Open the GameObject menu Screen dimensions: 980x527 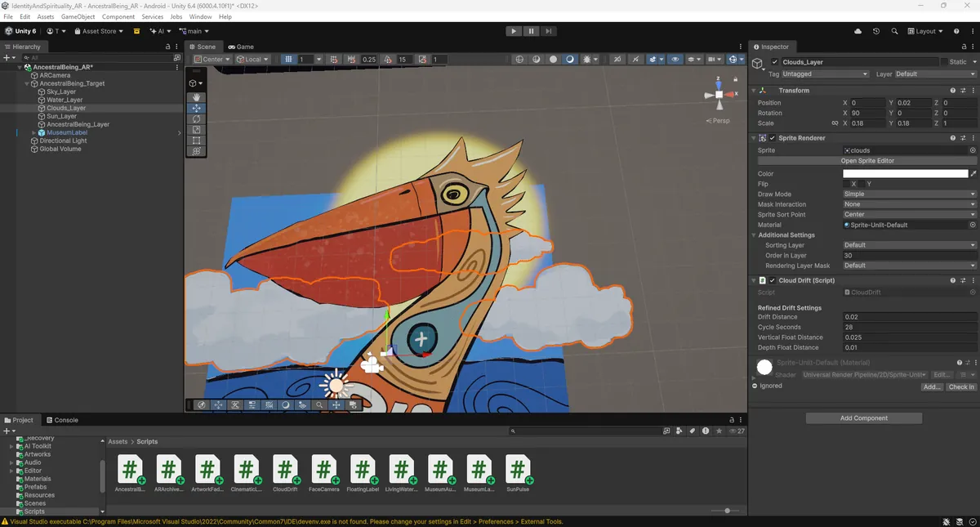click(x=77, y=16)
